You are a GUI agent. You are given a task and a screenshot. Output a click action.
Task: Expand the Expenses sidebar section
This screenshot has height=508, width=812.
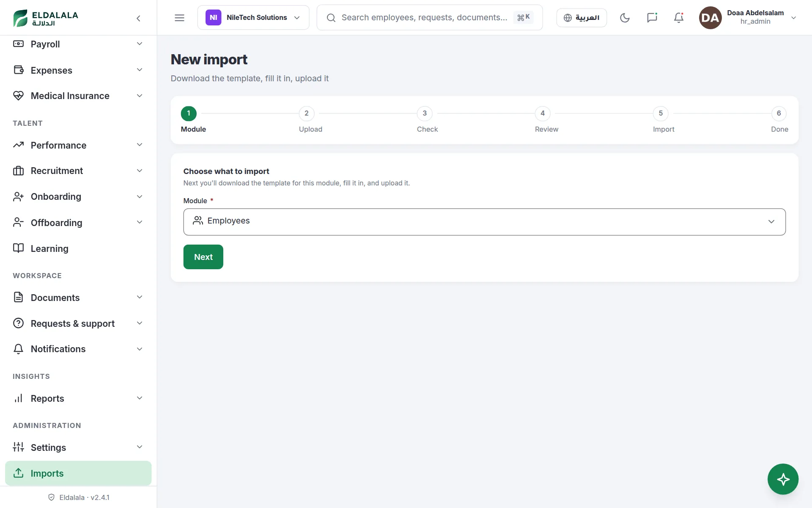78,70
